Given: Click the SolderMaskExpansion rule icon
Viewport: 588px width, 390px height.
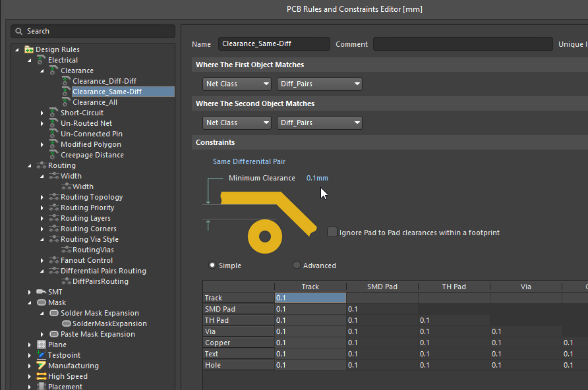Looking at the screenshot, I should click(66, 323).
